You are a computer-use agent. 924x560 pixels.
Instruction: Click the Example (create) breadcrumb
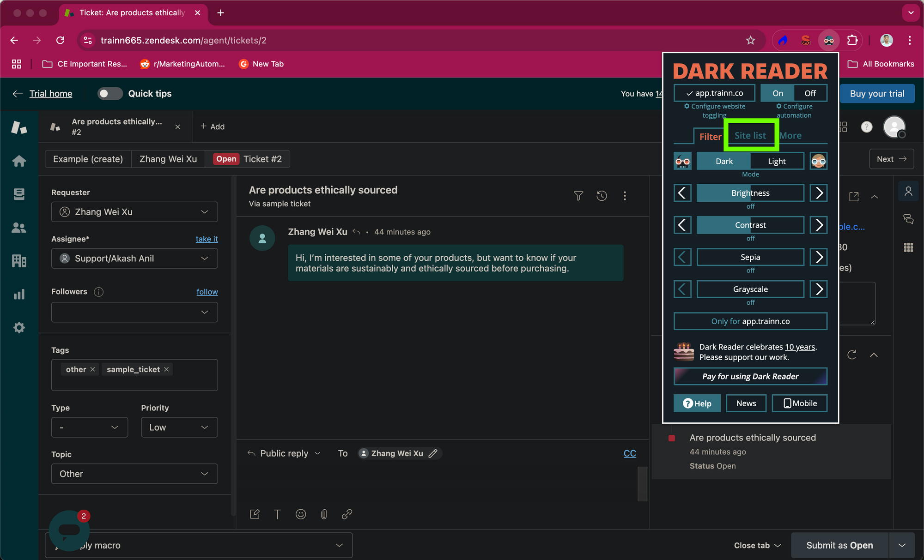click(88, 159)
